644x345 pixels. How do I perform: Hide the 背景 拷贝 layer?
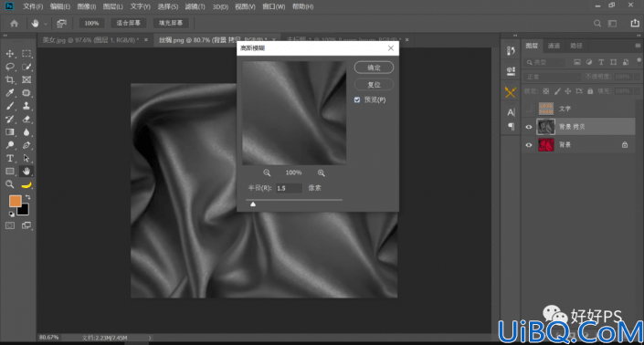click(x=529, y=127)
